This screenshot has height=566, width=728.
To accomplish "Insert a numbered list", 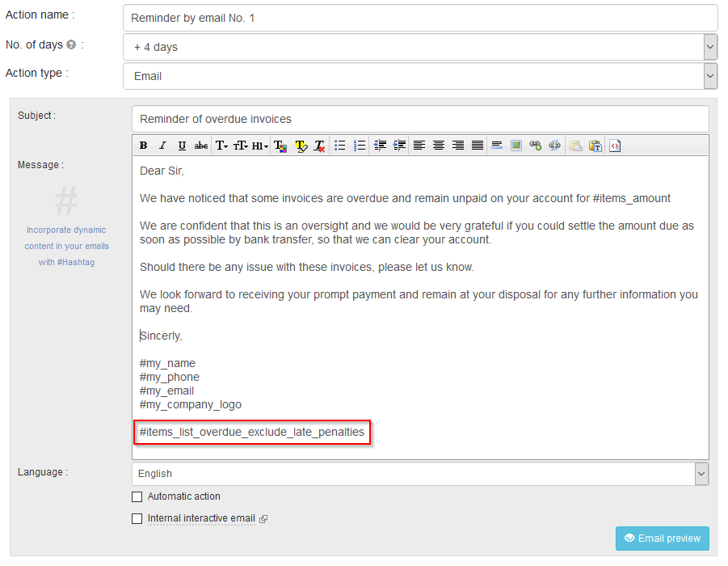I will (360, 146).
